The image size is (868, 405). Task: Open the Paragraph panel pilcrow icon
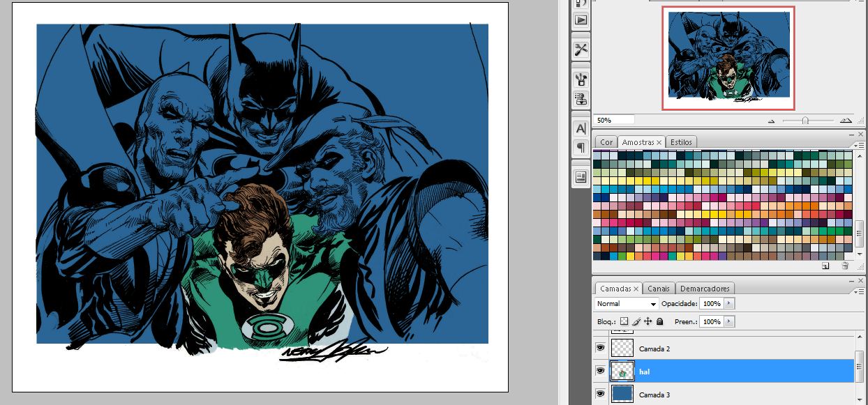tap(581, 147)
